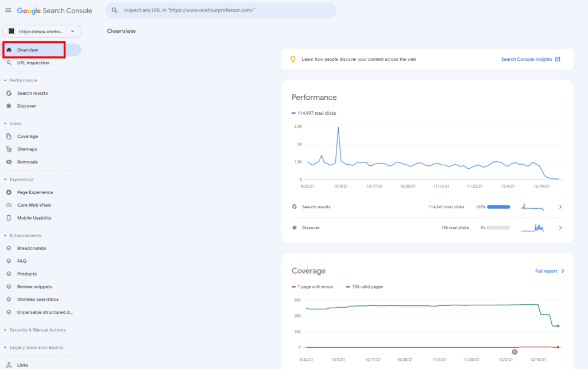Image resolution: width=588 pixels, height=369 pixels.
Task: Click the external-link icon beside Search Console Insights
Action: pos(558,59)
